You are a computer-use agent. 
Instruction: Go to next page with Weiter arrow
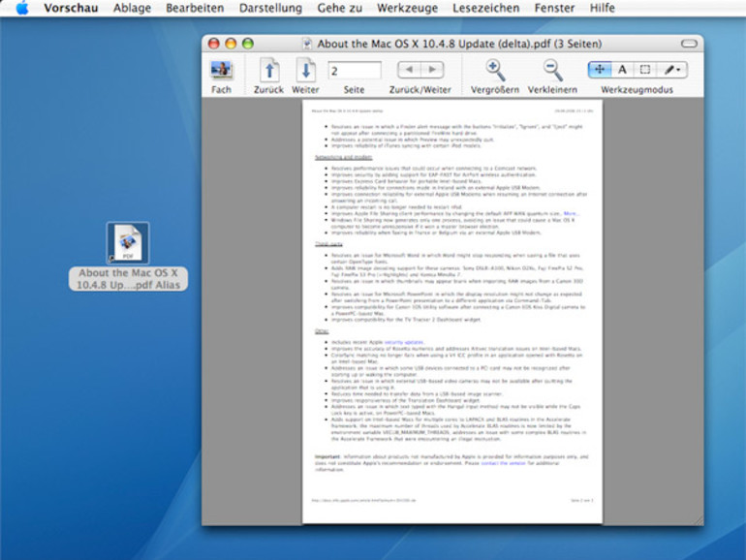(305, 71)
